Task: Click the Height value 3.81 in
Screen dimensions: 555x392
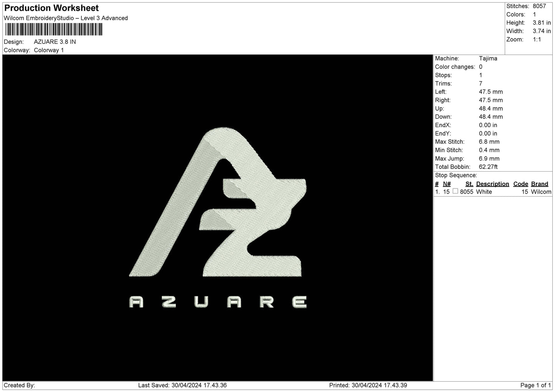Action: pyautogui.click(x=542, y=23)
